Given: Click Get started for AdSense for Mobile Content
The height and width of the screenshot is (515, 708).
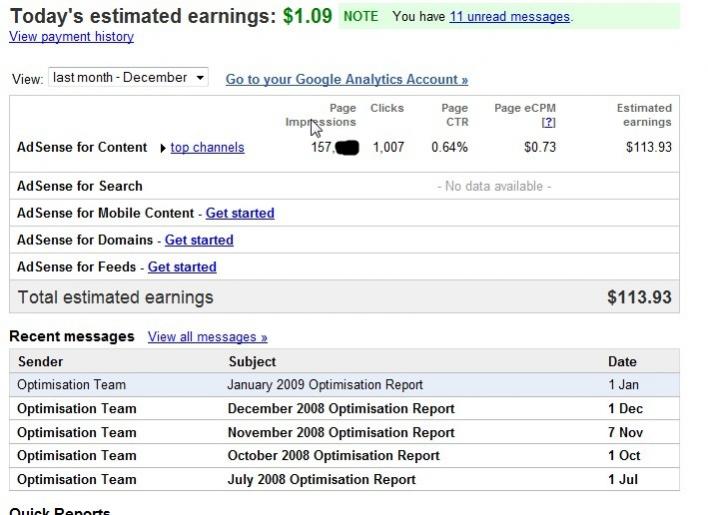Looking at the screenshot, I should [x=240, y=213].
